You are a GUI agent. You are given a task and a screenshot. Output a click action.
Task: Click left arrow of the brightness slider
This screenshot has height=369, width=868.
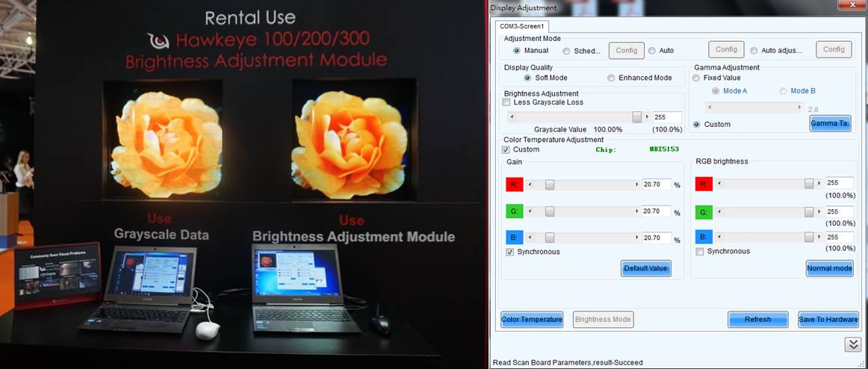coord(511,117)
